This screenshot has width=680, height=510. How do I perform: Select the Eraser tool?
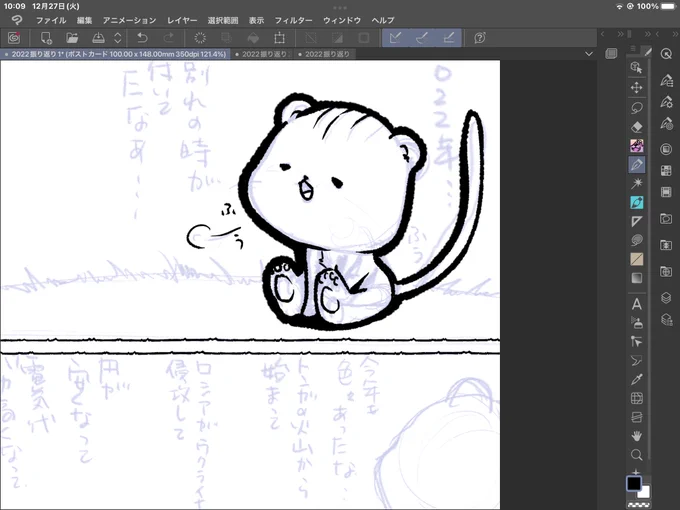tap(636, 127)
